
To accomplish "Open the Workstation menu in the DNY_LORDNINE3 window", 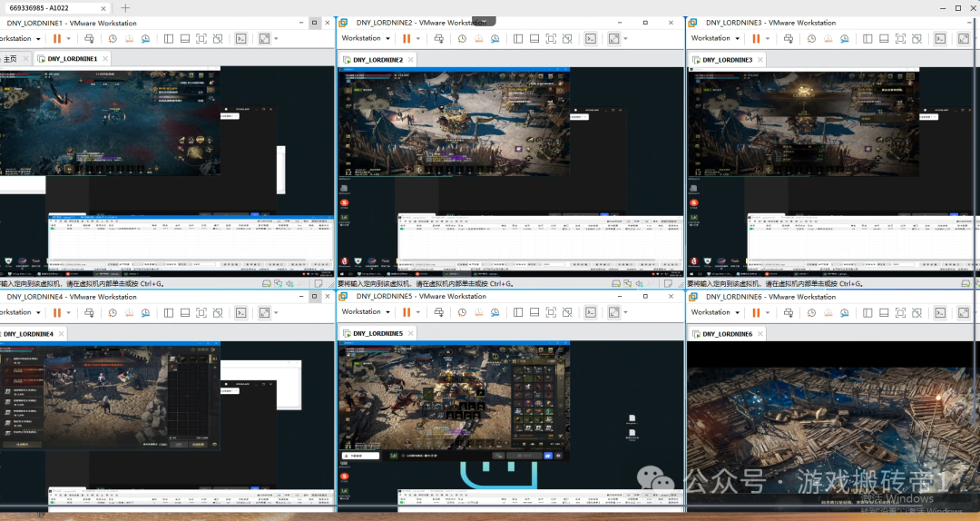I will [x=715, y=38].
